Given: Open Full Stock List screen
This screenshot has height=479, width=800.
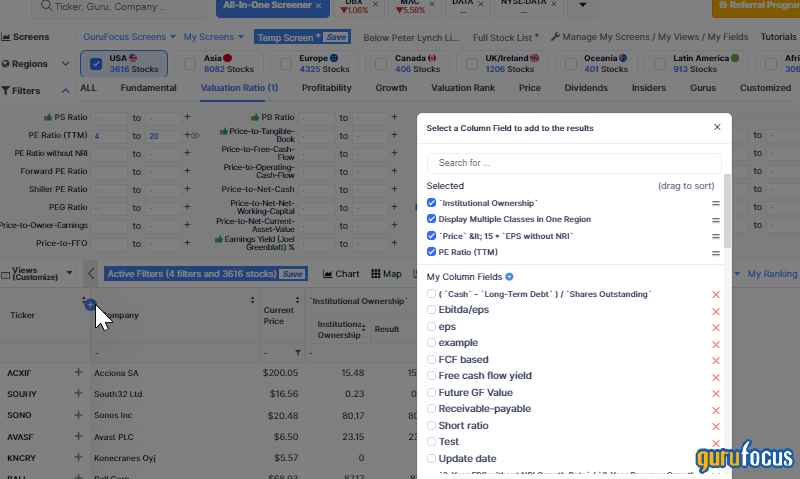Looking at the screenshot, I should pyautogui.click(x=506, y=38).
